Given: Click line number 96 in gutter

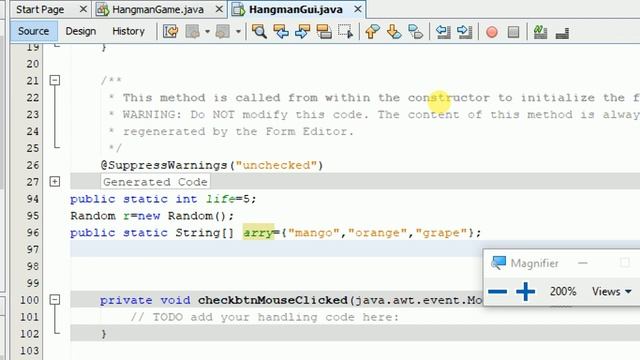Looking at the screenshot, I should pos(33,233).
